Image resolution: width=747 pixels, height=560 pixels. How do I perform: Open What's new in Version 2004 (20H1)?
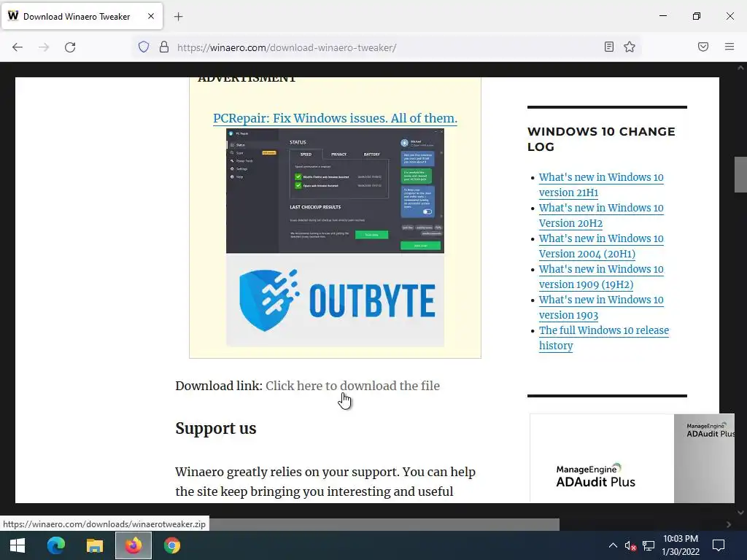(601, 246)
